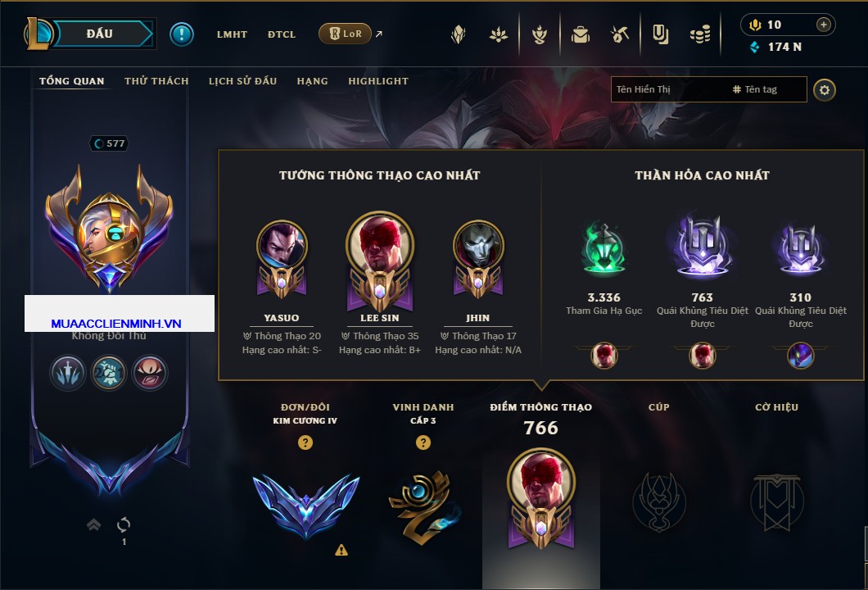Open the loot bag icon
Screen dimensions: 868x590
point(580,34)
